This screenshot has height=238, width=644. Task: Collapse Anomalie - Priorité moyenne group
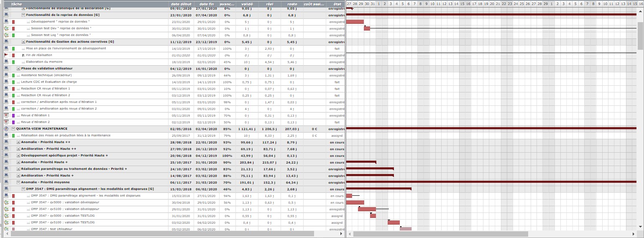[18, 182]
